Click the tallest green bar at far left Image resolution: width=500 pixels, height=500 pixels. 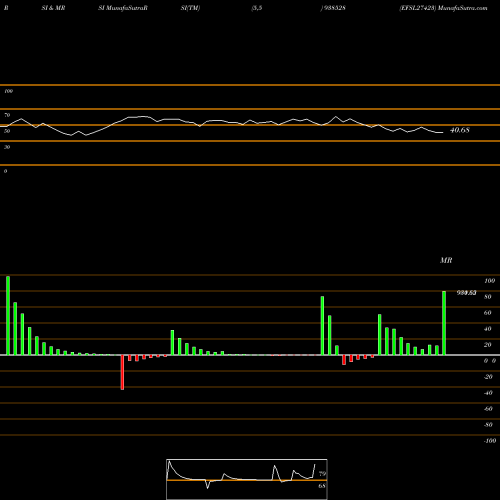tap(8, 315)
